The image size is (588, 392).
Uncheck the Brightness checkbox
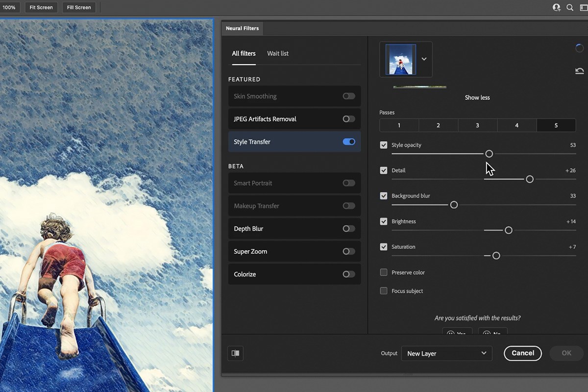(x=384, y=221)
